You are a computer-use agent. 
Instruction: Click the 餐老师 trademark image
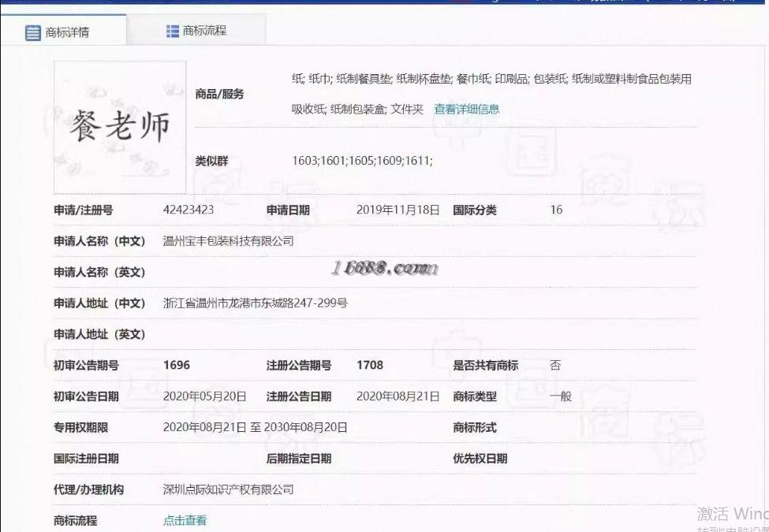pos(120,127)
